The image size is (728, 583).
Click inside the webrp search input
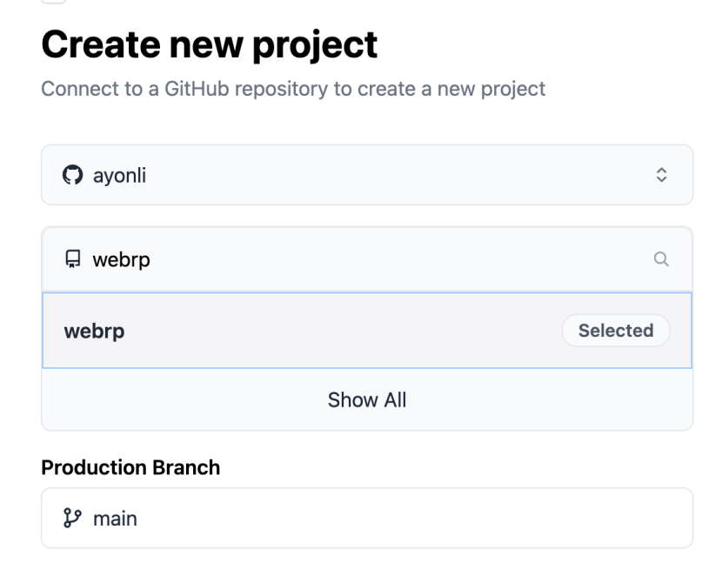coord(261,258)
